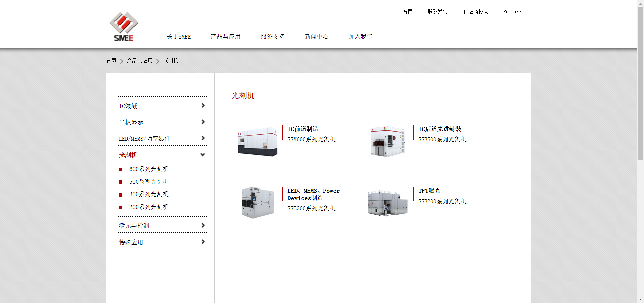Select 特殊应用 sidebar category label

coord(131,242)
